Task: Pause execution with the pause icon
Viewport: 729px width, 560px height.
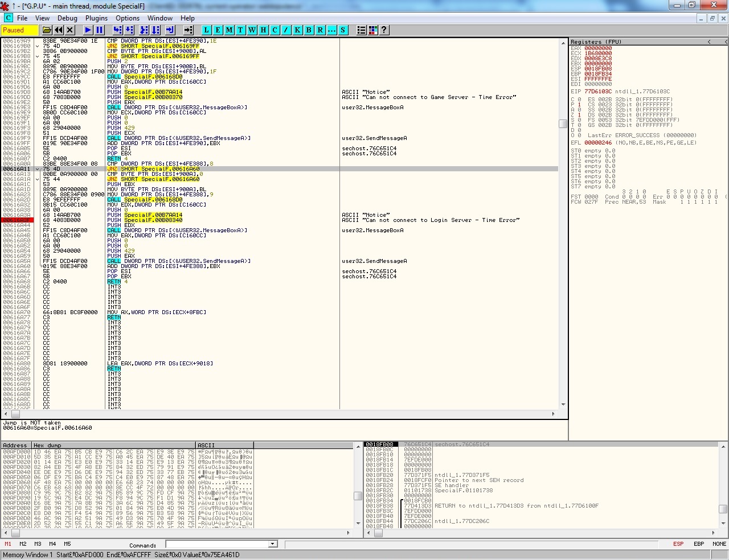Action: (99, 30)
